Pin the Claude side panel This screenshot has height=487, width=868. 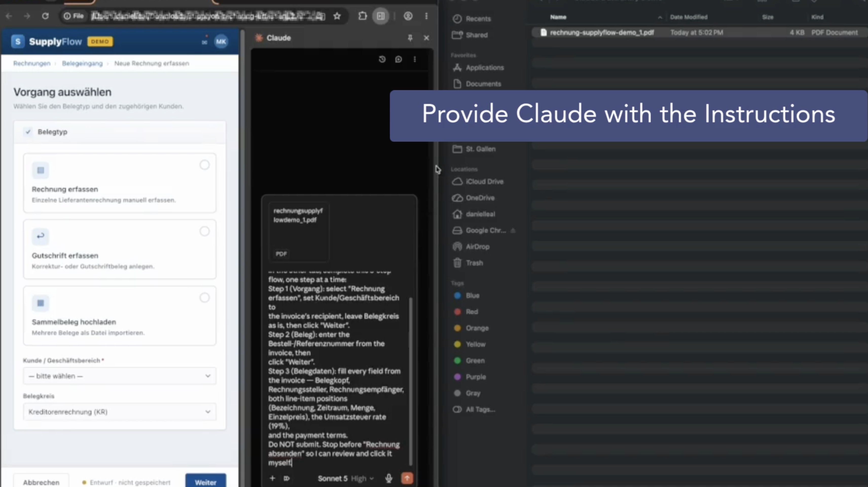pos(410,38)
